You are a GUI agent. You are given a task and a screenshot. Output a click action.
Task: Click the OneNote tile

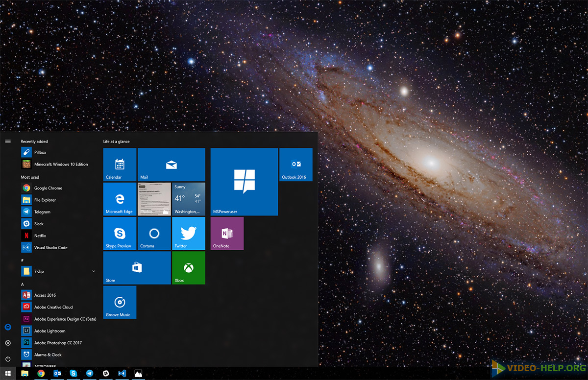pos(227,234)
